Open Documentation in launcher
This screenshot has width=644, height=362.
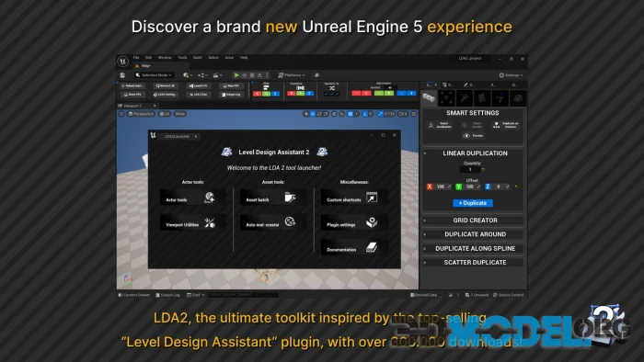[353, 248]
